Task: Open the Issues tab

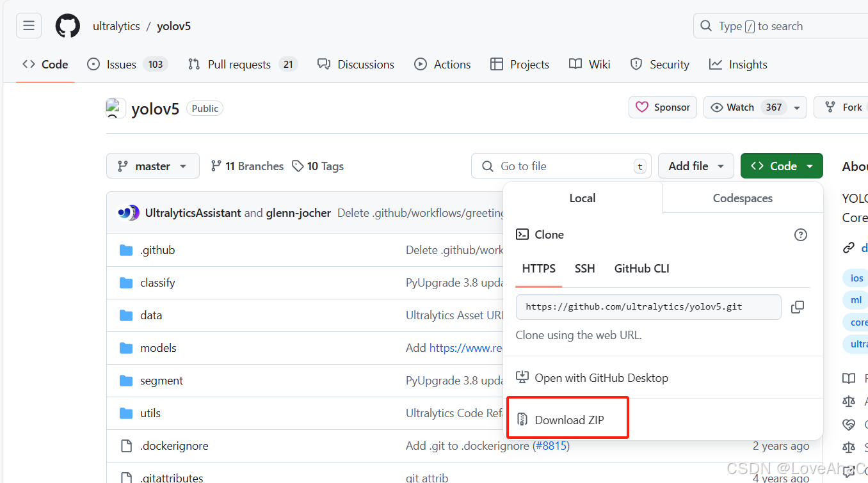Action: click(127, 65)
